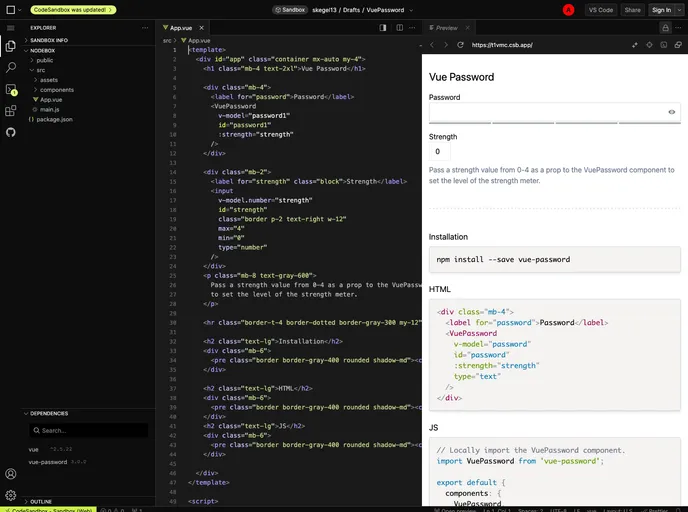
Task: Refresh the preview browser
Action: pos(460,45)
